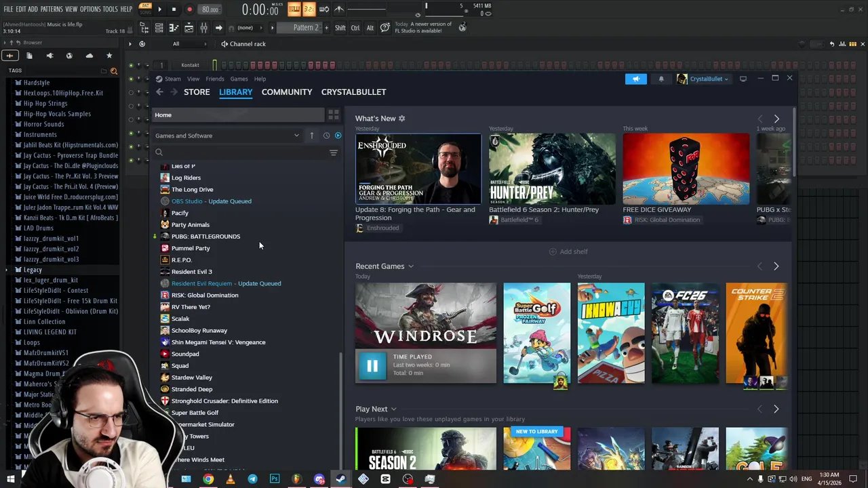This screenshot has height=488, width=868.
Task: Open the PATTERNS menu in FL Studio
Action: point(52,9)
